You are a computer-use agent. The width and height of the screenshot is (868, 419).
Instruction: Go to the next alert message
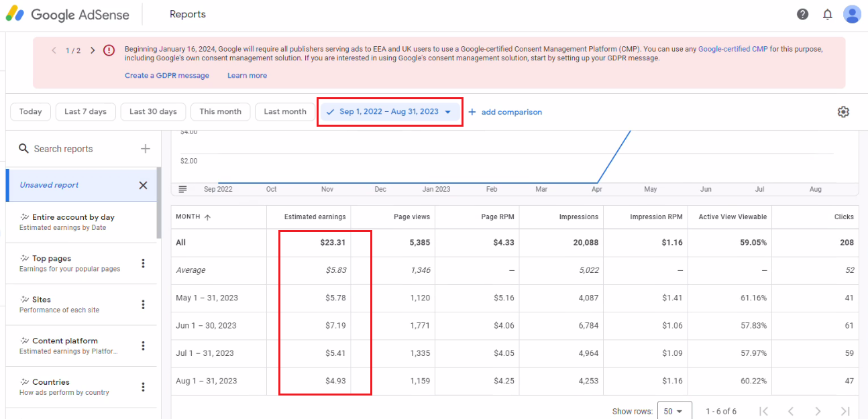coord(93,50)
